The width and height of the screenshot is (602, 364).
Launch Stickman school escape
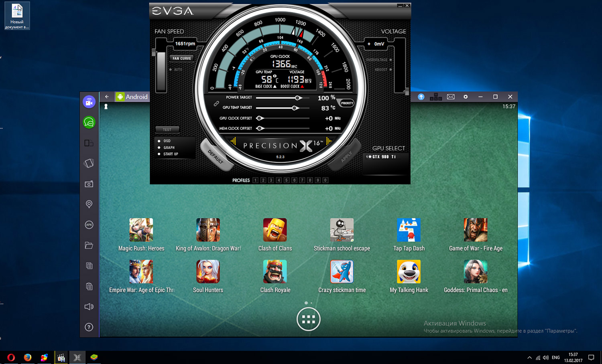click(342, 230)
